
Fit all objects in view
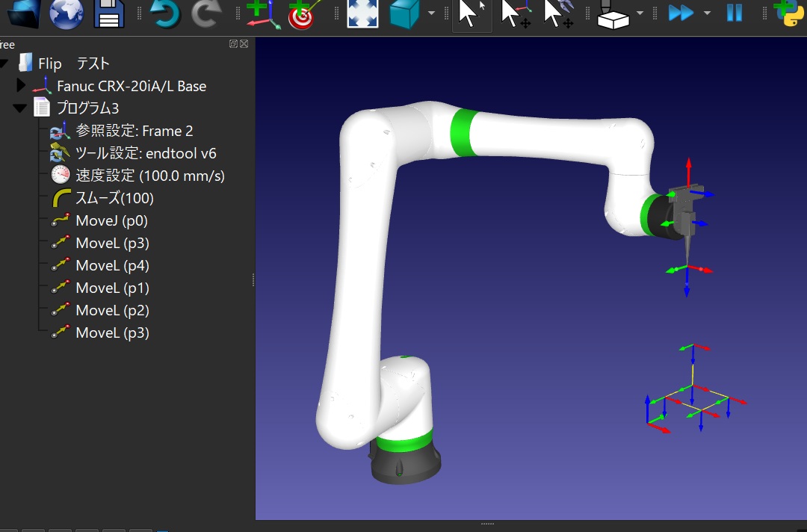click(362, 13)
